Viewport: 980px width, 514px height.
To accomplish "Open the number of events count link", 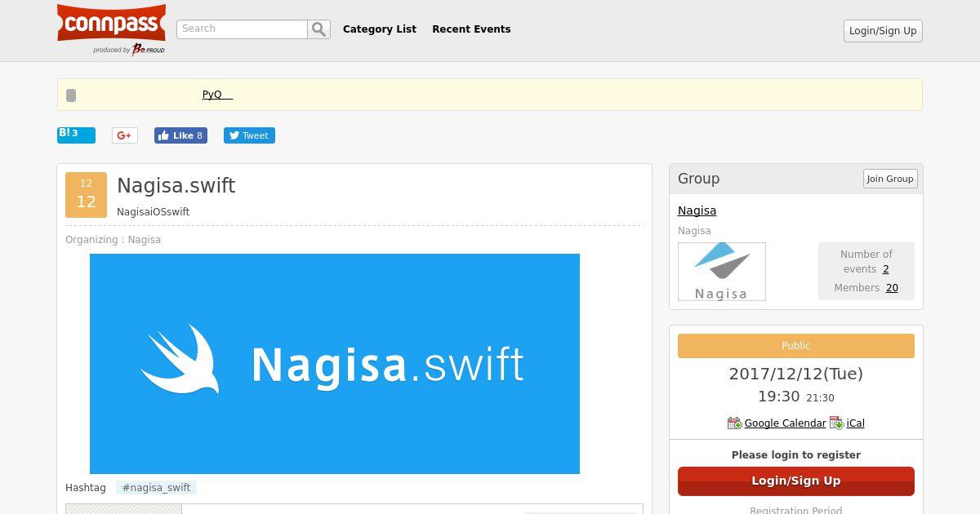I will [x=885, y=269].
